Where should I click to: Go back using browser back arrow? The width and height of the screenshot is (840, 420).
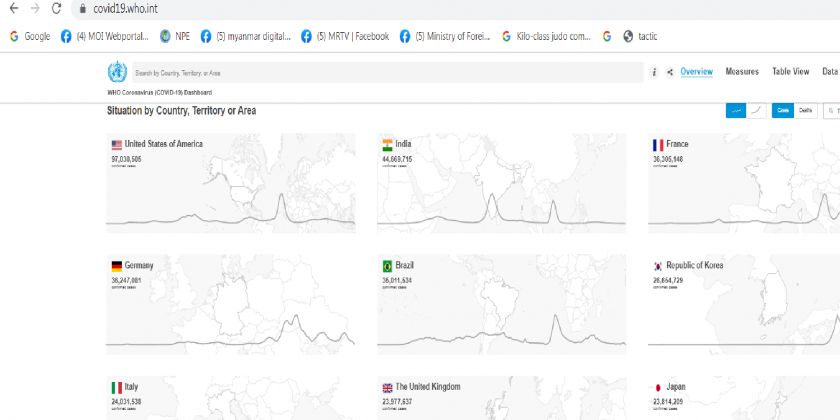(13, 9)
